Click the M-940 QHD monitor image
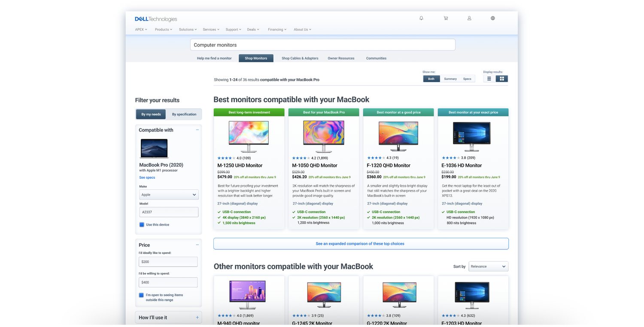Screen dimensions: 644x327 (x=247, y=295)
